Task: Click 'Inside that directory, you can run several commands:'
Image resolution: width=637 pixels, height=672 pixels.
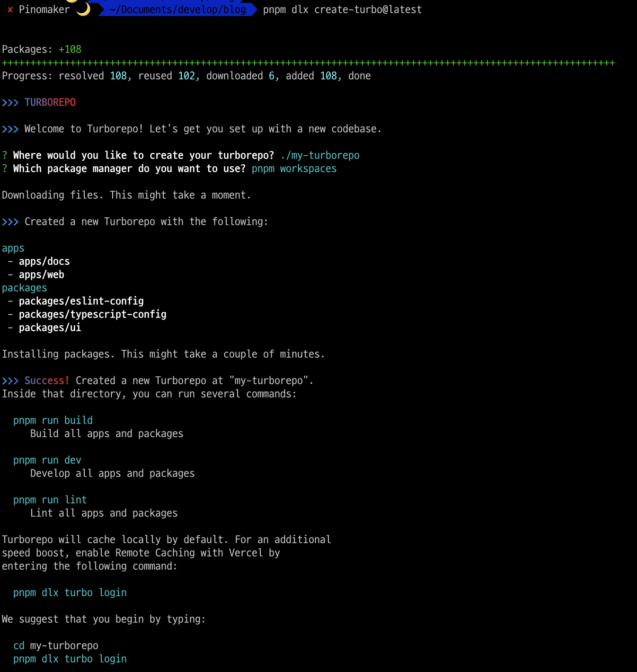Action: pos(150,394)
